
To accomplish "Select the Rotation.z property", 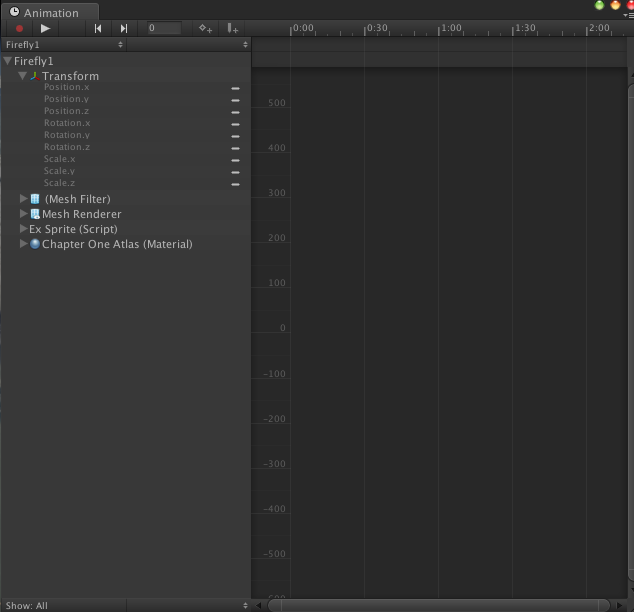I will tap(67, 147).
